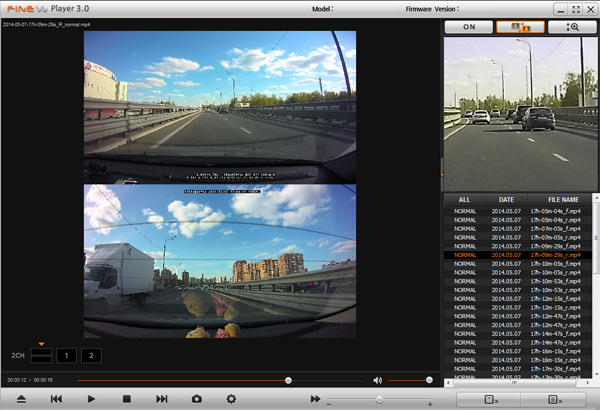Switch to channel 2 view
The width and height of the screenshot is (600, 410).
click(91, 355)
